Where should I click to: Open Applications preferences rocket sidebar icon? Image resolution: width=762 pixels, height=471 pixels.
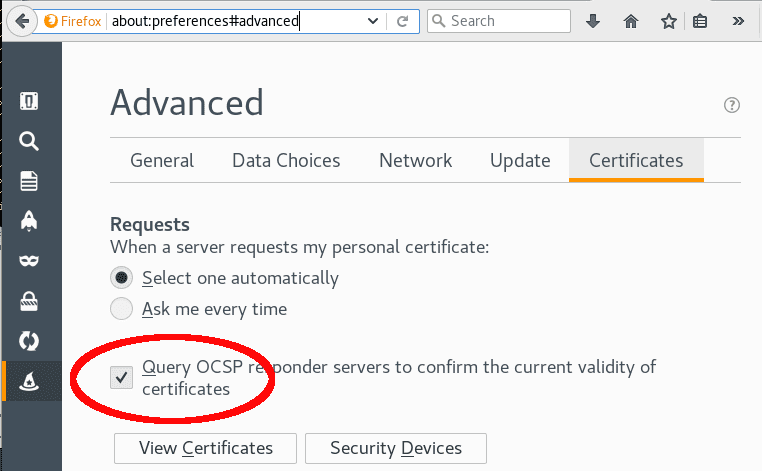[x=29, y=221]
